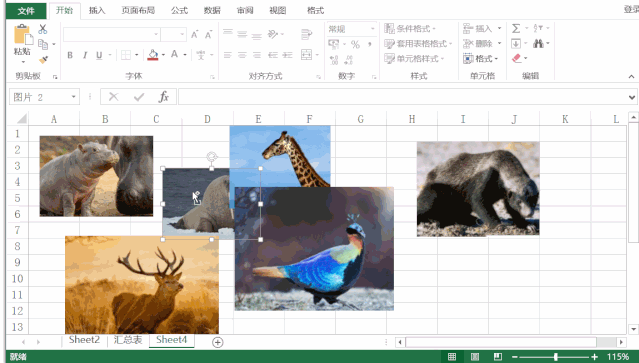The width and height of the screenshot is (639, 363).
Task: Switch to the 公式 ribbon tab
Action: pyautogui.click(x=179, y=11)
